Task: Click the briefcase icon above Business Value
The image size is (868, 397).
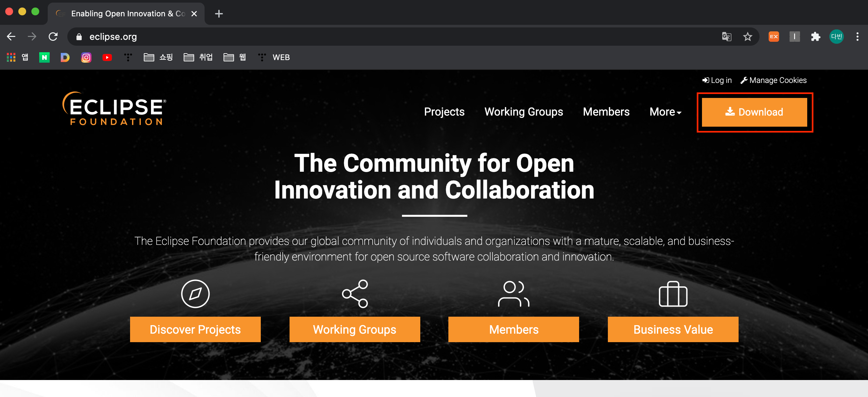Action: [x=673, y=294]
